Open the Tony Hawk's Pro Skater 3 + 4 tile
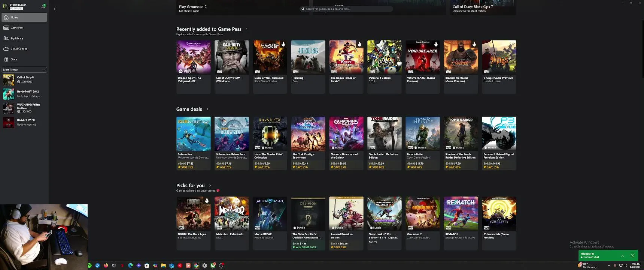 pos(385,223)
